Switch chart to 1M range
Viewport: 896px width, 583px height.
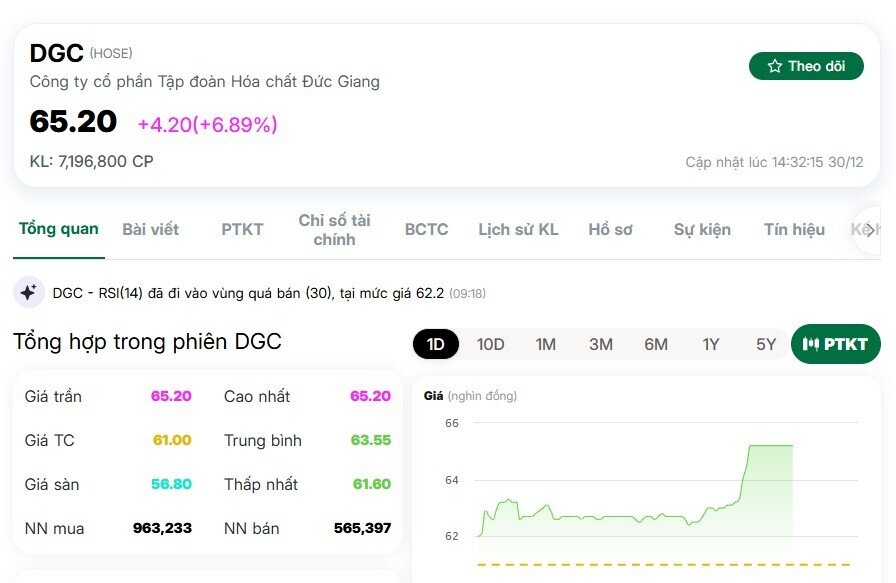point(546,345)
